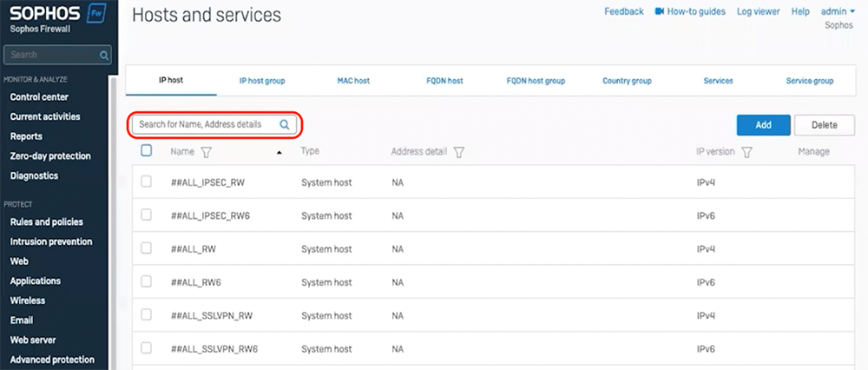The image size is (868, 370).
Task: Focus the Name, Address details search field
Action: click(205, 125)
